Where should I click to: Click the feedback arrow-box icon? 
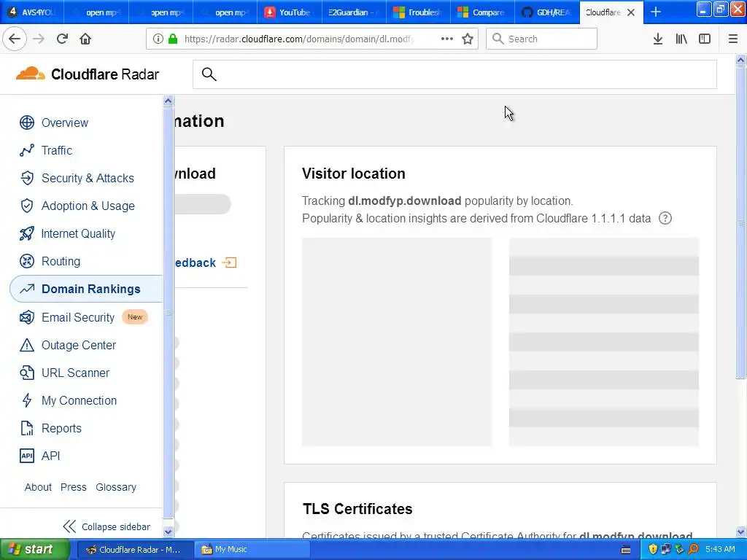pos(229,262)
